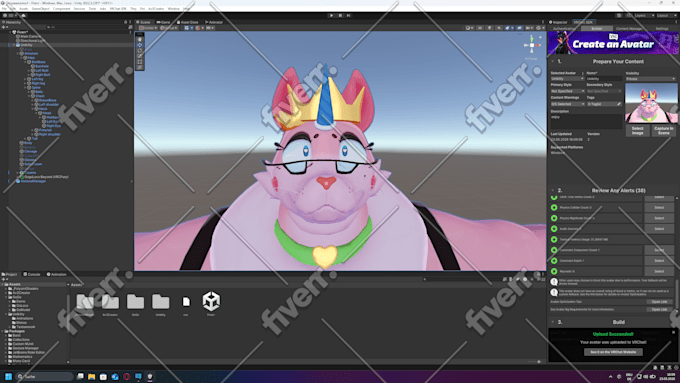Click the Capture In Scene button
Image resolution: width=680 pixels, height=383 pixels.
(x=664, y=131)
